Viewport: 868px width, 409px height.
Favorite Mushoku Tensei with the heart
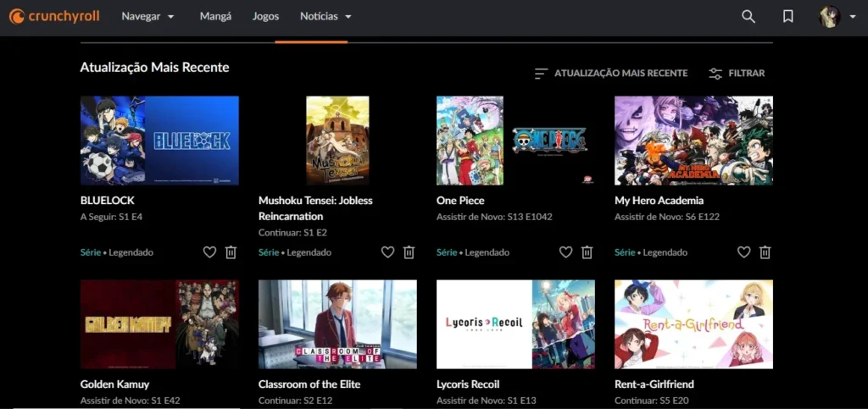point(387,252)
